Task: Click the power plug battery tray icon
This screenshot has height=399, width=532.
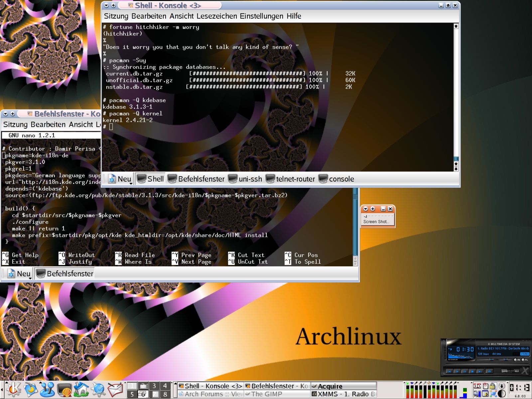Action: pos(477,394)
